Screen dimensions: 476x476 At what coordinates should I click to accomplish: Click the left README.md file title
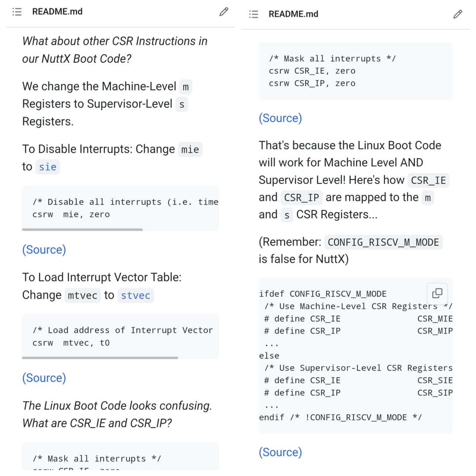tap(57, 12)
